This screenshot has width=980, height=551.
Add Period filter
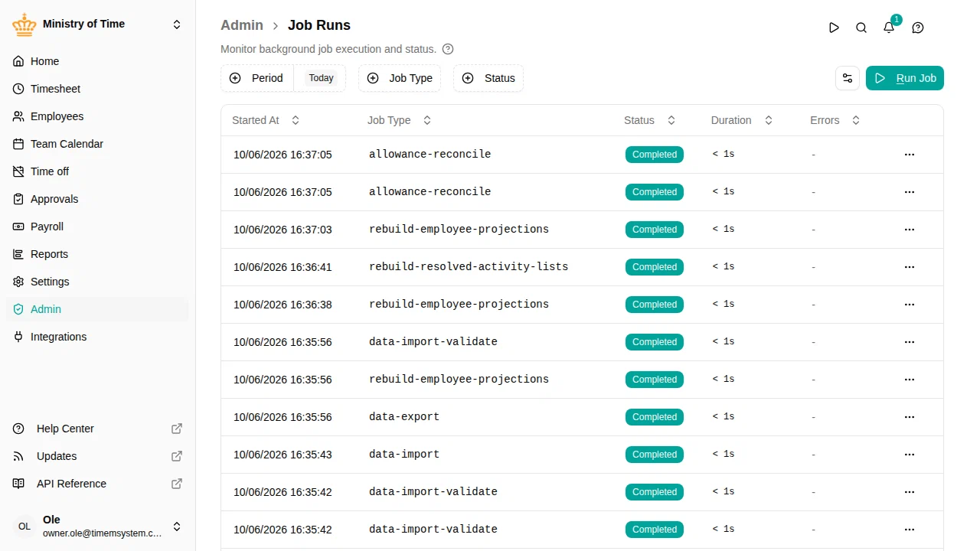(257, 78)
